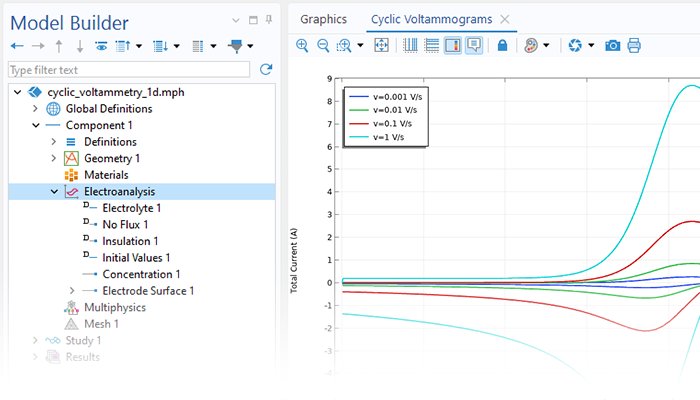This screenshot has height=400, width=700.
Task: Select No Flux 1 node
Action: pos(125,225)
